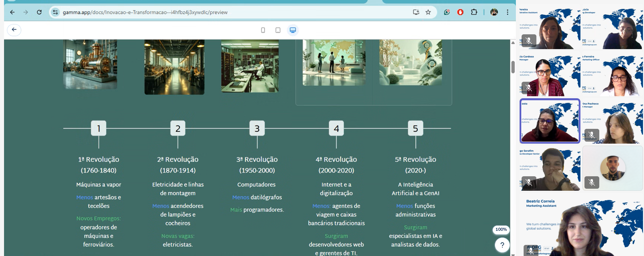
Task: Go back using the browser back arrow
Action: click(12, 12)
